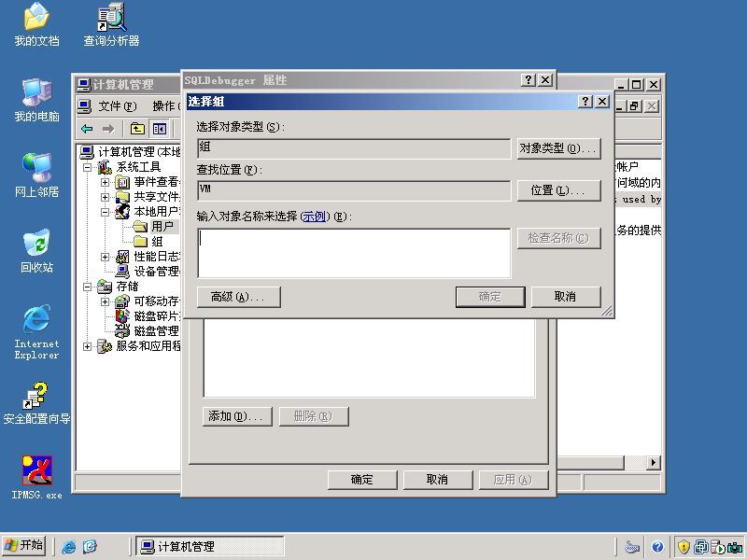
Task: Select the 用户 folder in the tree
Action: (162, 226)
